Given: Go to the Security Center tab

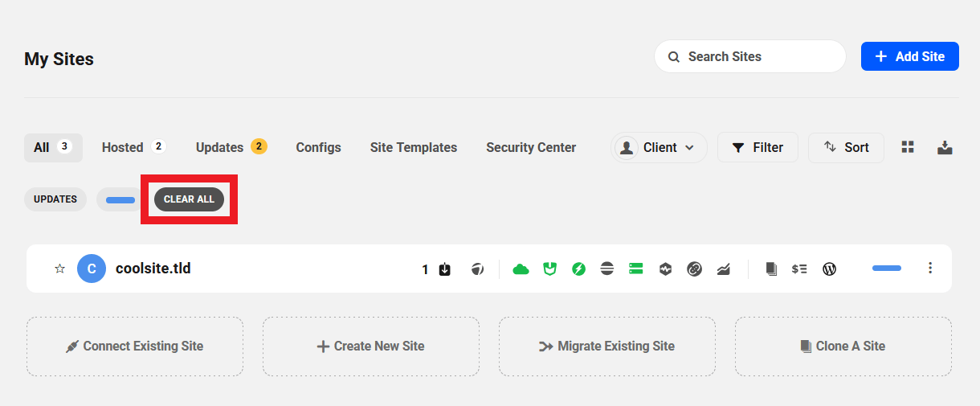Looking at the screenshot, I should [531, 147].
